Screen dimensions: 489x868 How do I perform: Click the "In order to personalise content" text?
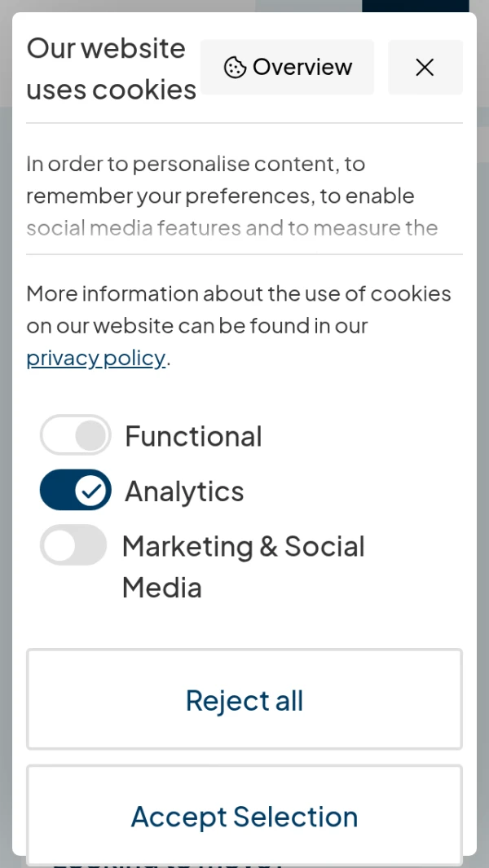coord(196,164)
